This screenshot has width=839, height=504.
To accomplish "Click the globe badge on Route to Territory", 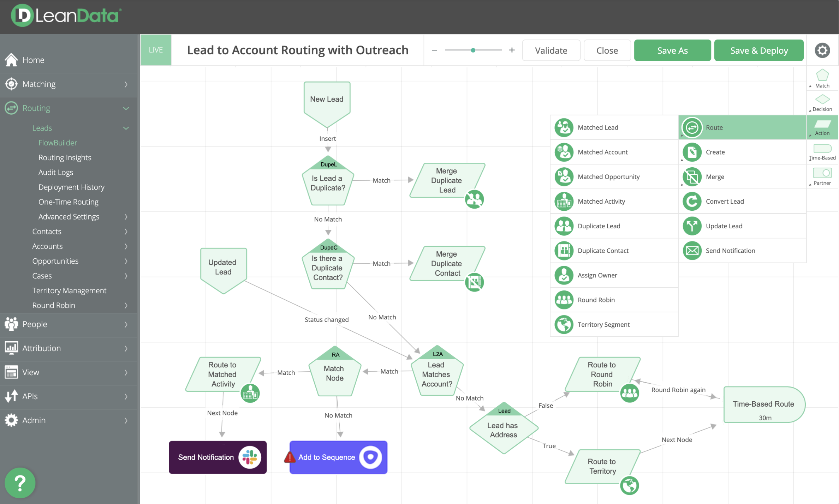I will [630, 486].
